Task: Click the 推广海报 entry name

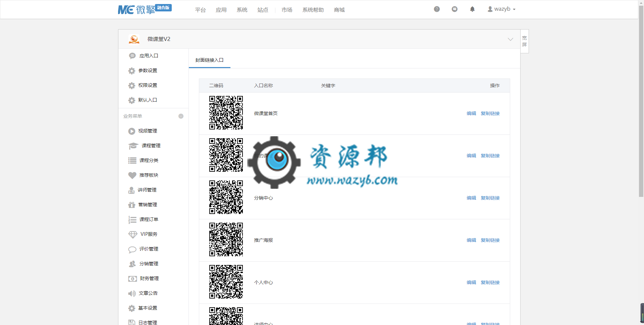Action: pos(263,240)
